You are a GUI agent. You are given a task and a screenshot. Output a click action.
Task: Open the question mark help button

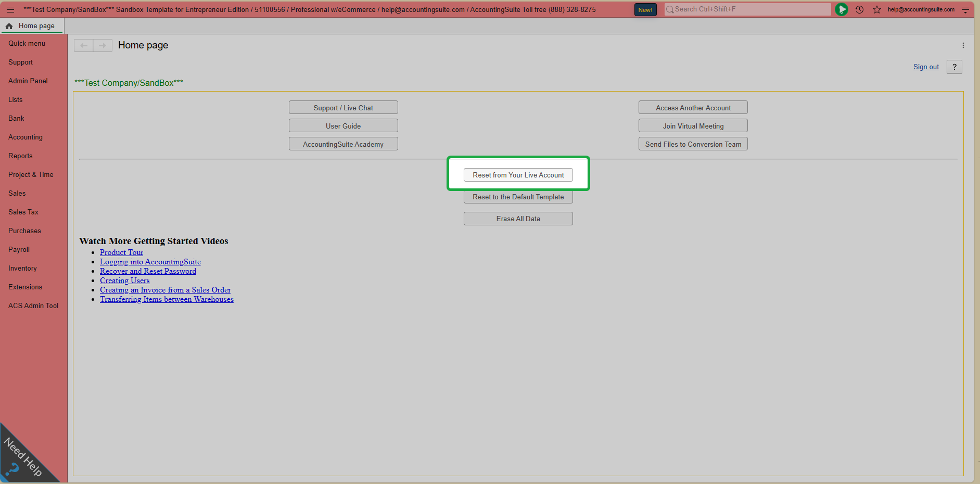pyautogui.click(x=954, y=67)
